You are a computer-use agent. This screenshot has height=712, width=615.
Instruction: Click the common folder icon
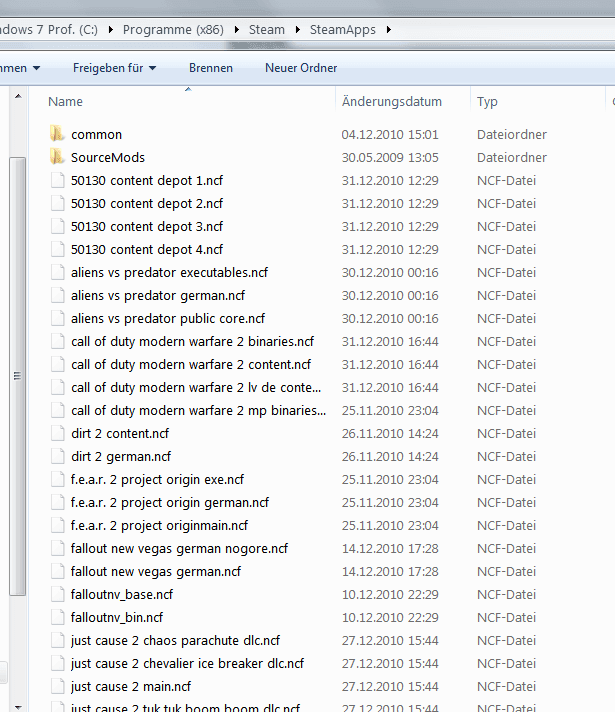click(x=57, y=134)
